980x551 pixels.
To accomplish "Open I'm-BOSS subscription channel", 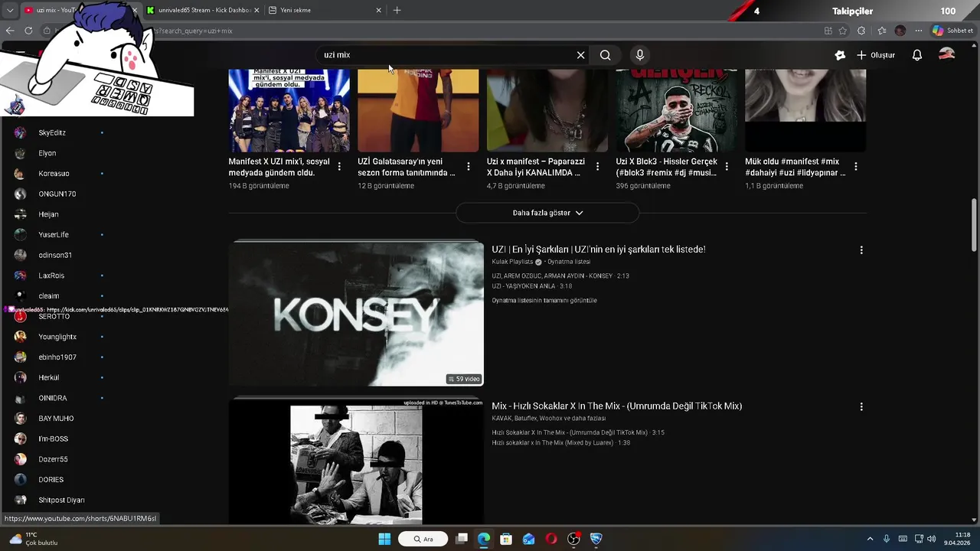I will (x=54, y=439).
